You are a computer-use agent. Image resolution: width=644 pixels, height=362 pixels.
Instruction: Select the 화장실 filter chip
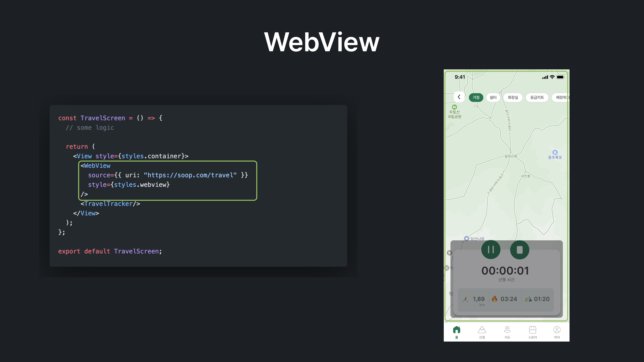tap(513, 97)
